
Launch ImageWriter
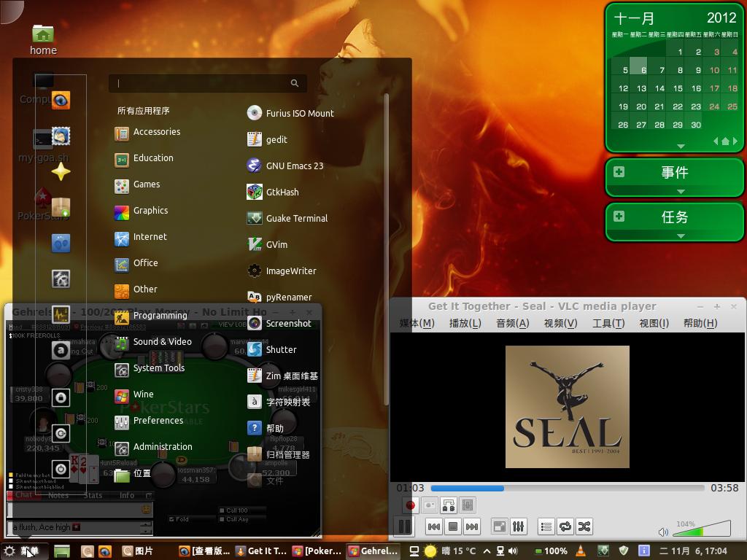point(282,271)
